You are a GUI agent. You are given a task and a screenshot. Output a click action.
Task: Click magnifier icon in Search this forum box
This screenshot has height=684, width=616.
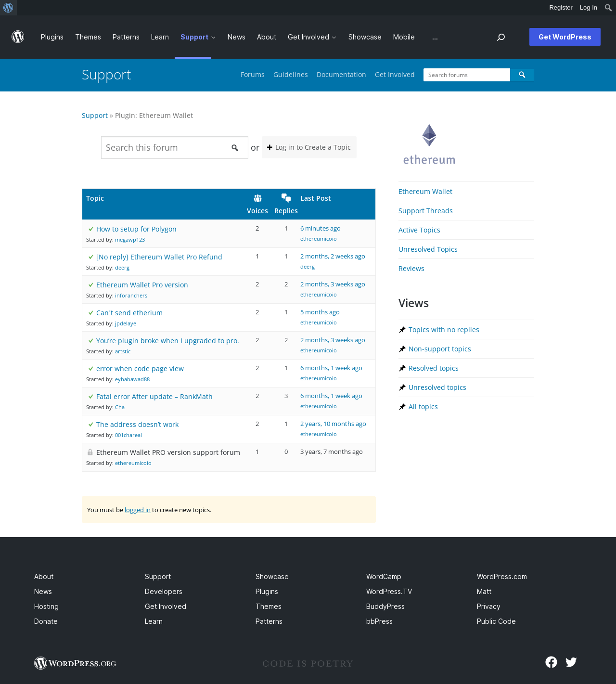pos(235,148)
